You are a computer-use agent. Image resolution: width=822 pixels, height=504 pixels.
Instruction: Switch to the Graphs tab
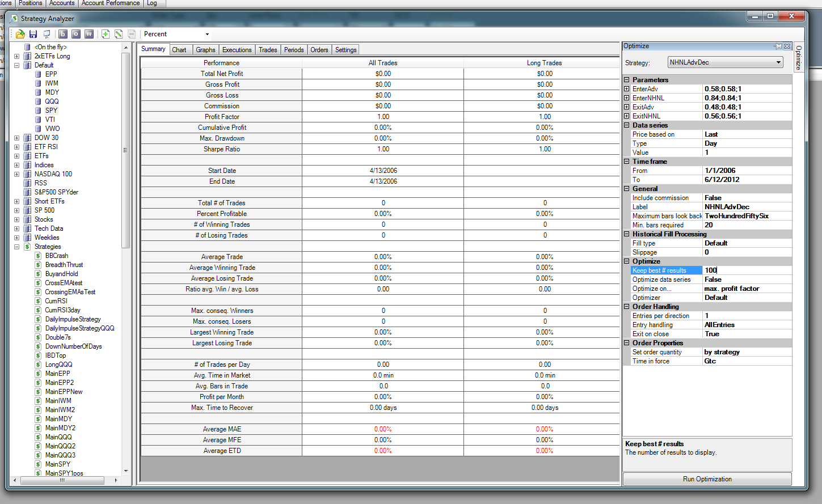[x=205, y=50]
